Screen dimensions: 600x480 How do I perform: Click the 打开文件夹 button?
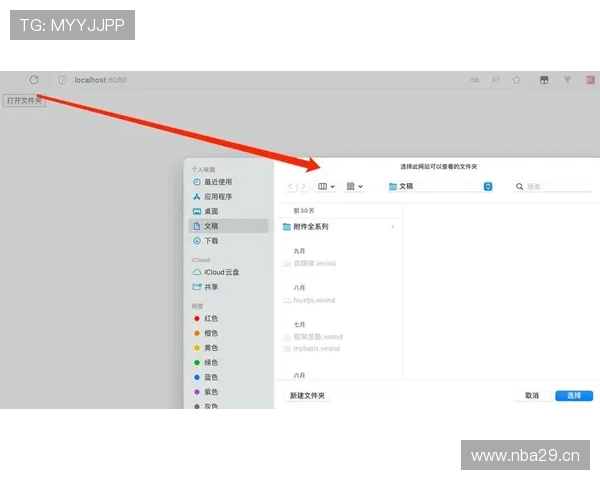pyautogui.click(x=24, y=101)
